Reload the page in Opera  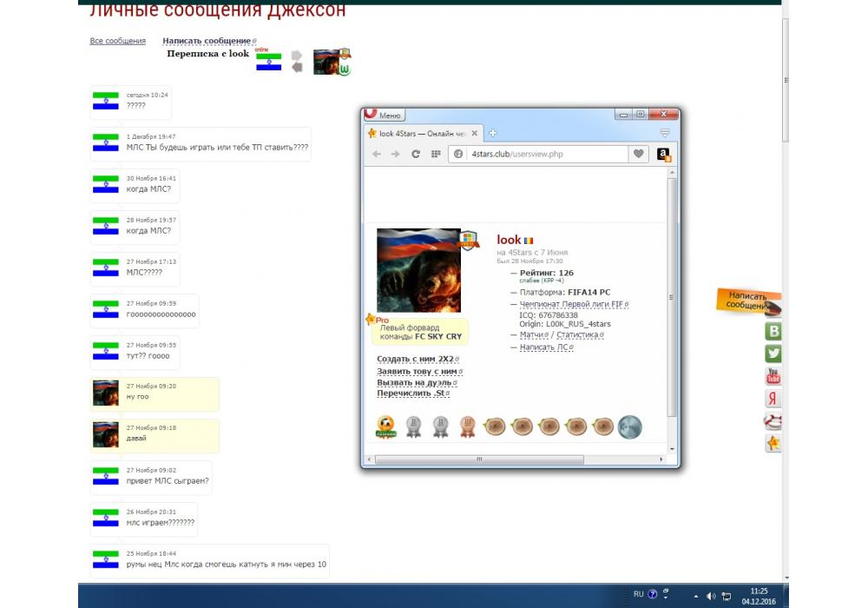click(x=416, y=154)
